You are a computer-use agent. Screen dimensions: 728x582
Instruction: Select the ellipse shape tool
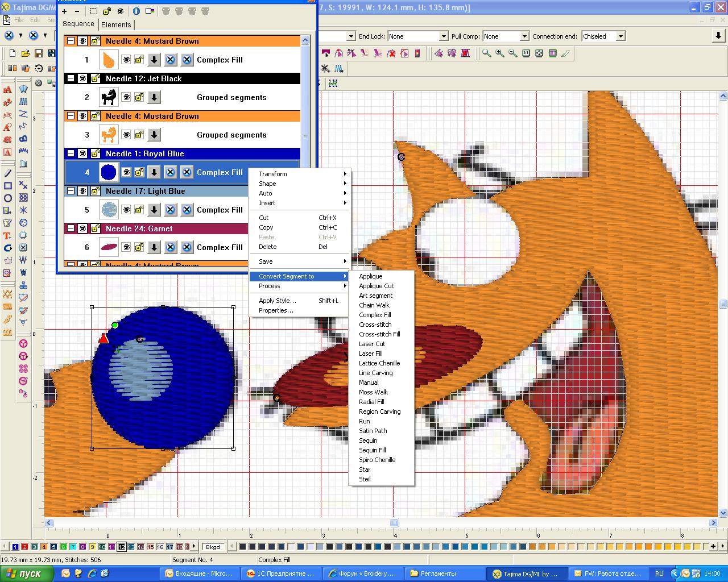tap(8, 198)
